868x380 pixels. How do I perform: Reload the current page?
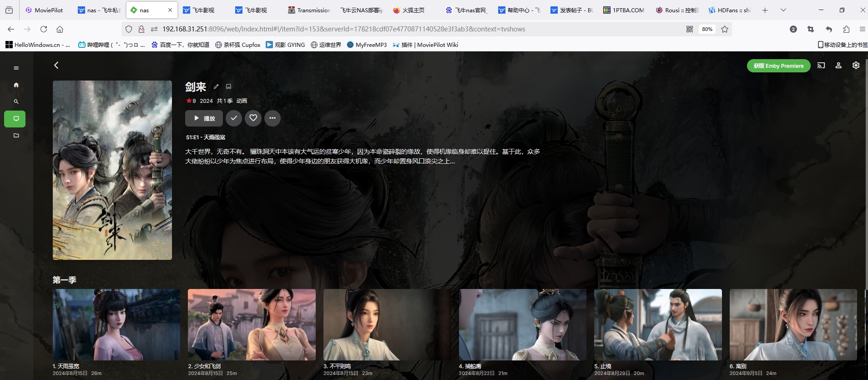pos(44,29)
